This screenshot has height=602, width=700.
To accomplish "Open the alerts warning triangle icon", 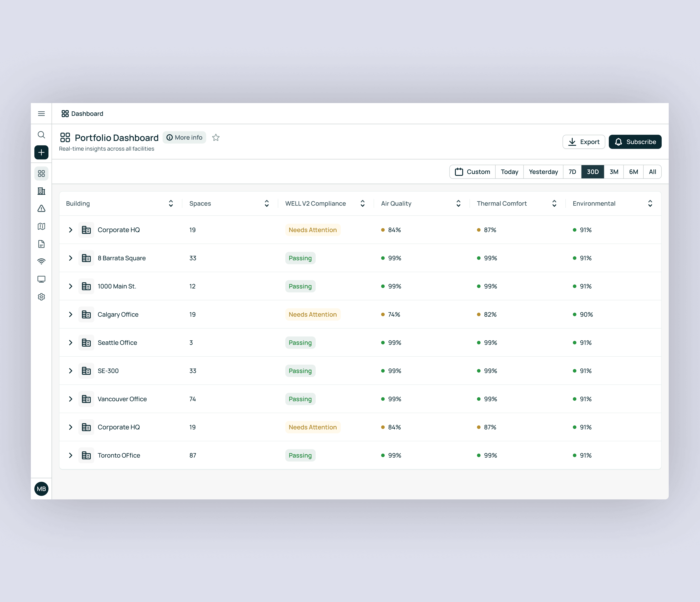I will (x=41, y=209).
